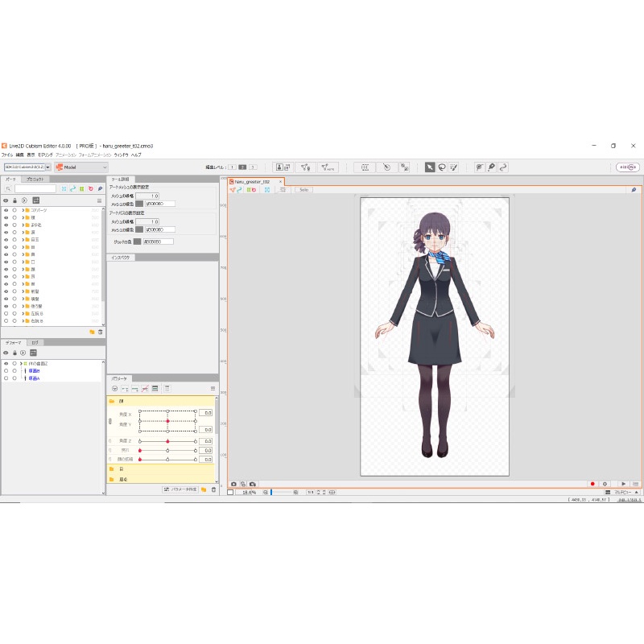Click the brush tool icon in the toolbar

pyautogui.click(x=454, y=166)
